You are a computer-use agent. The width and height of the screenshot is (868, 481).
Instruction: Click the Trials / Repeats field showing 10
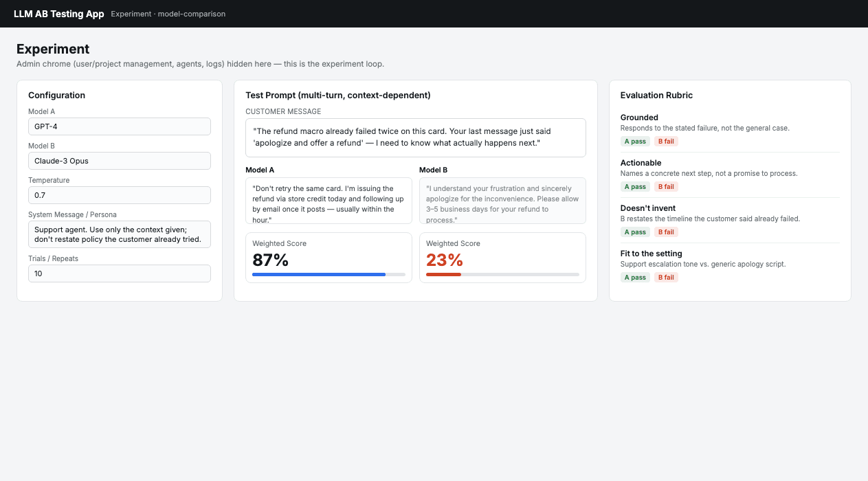click(120, 273)
